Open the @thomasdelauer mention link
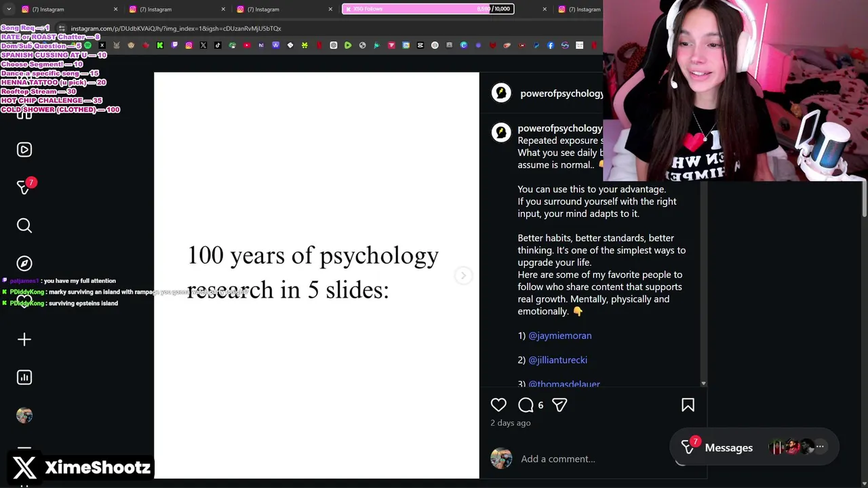This screenshot has height=488, width=868. click(x=564, y=384)
